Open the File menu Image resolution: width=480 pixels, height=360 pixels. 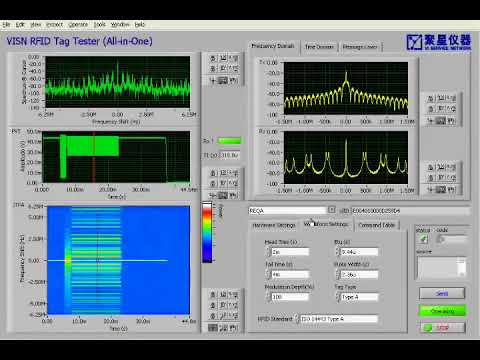6,24
